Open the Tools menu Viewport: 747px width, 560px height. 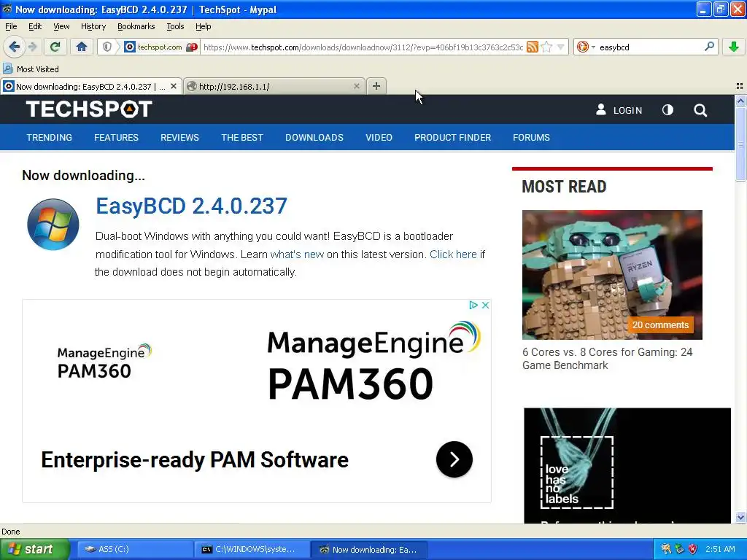pos(175,26)
